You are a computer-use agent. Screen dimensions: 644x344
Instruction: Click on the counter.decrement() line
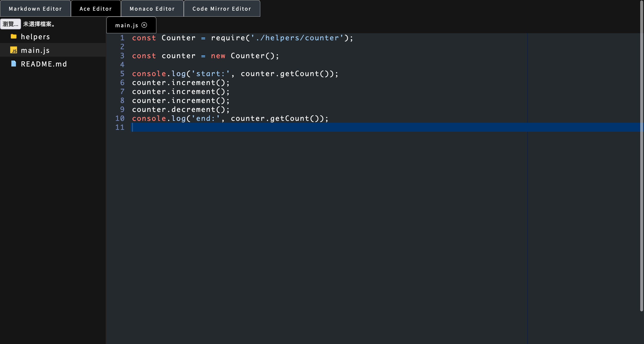tap(181, 110)
